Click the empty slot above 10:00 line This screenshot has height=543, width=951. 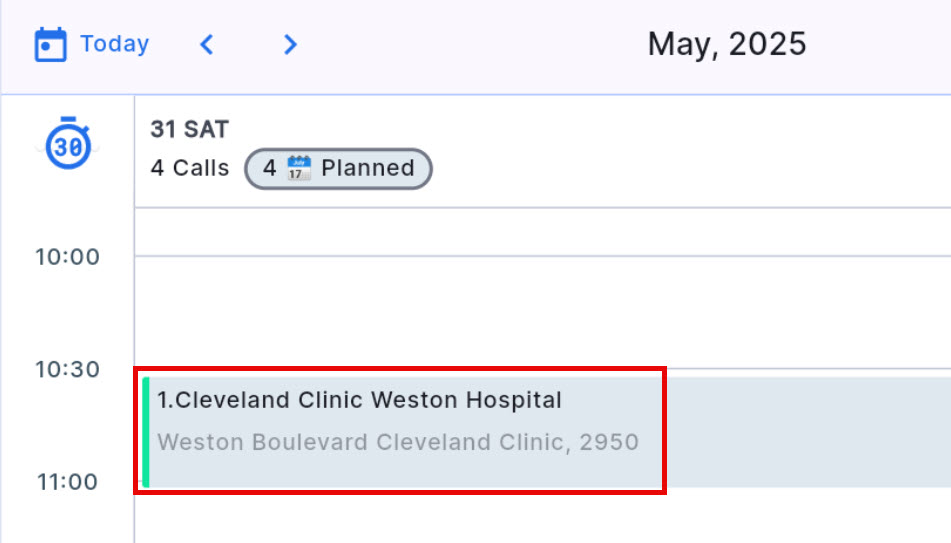(x=540, y=232)
